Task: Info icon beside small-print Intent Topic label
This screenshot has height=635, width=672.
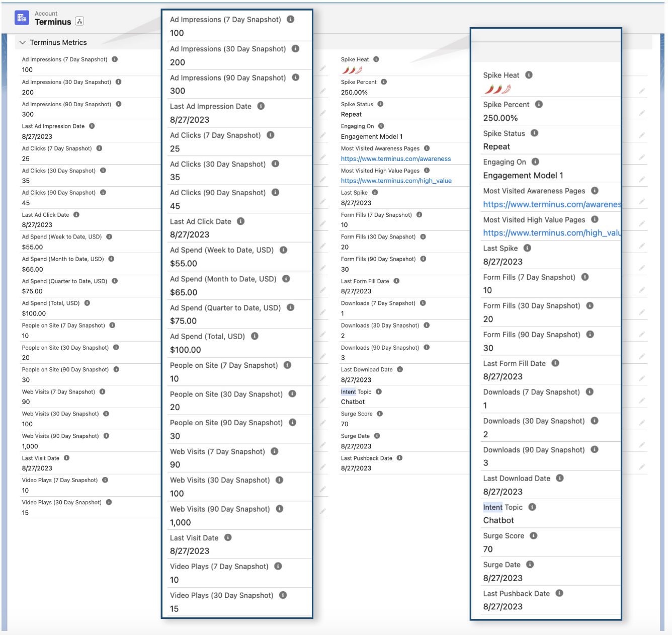Action: point(379,391)
